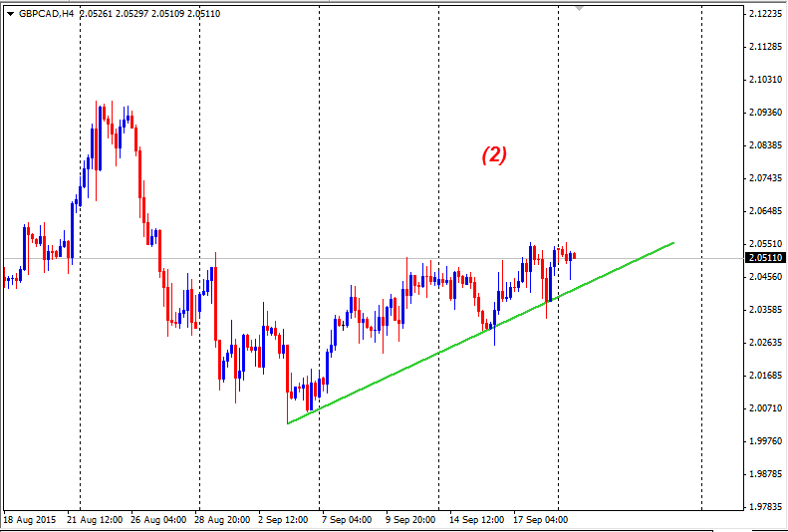Click price axis label 2.12235
788x532 pixels.
coord(765,14)
